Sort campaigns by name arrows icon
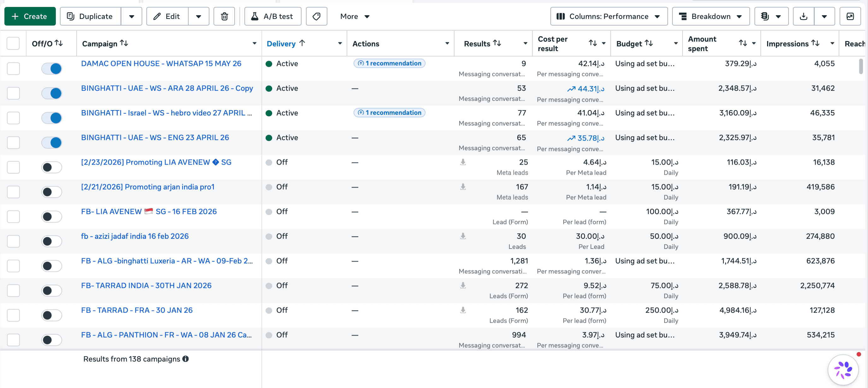This screenshot has height=388, width=868. click(x=124, y=43)
